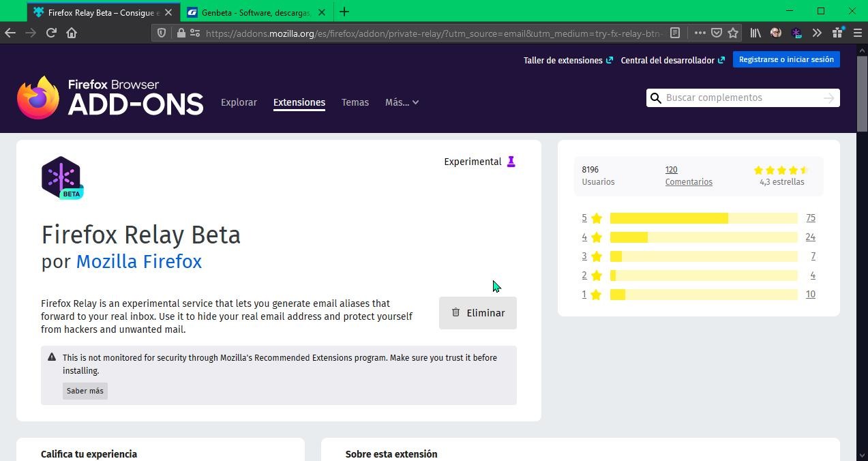Open the Mozilla Firefox author link
This screenshot has height=461, width=868.
coord(138,261)
